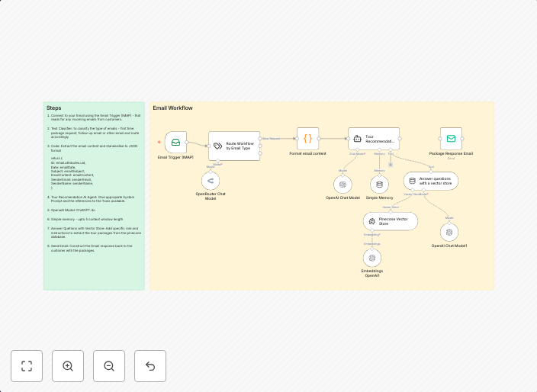Click the Email Workflow sticky note title

pos(172,108)
